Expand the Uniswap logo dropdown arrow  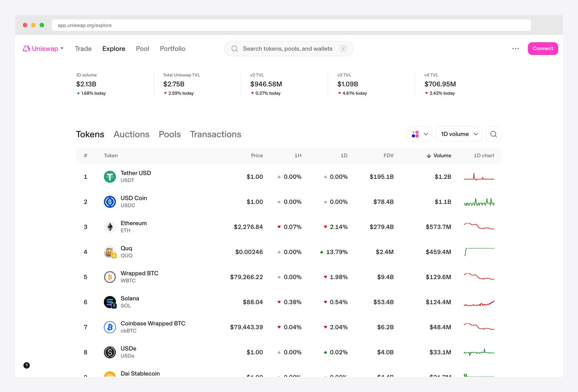62,49
